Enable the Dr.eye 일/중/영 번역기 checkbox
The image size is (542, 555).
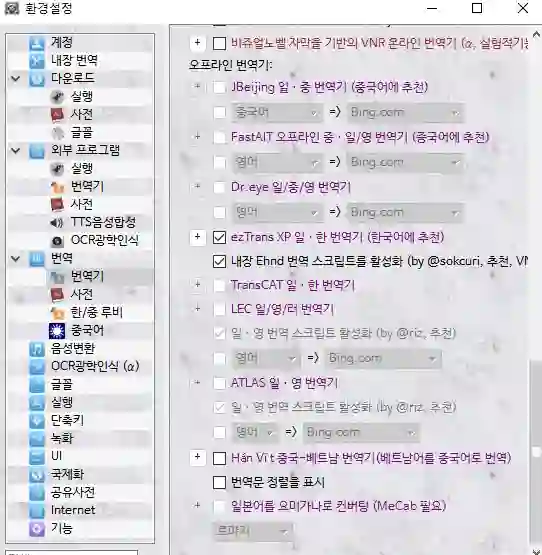tap(219, 188)
